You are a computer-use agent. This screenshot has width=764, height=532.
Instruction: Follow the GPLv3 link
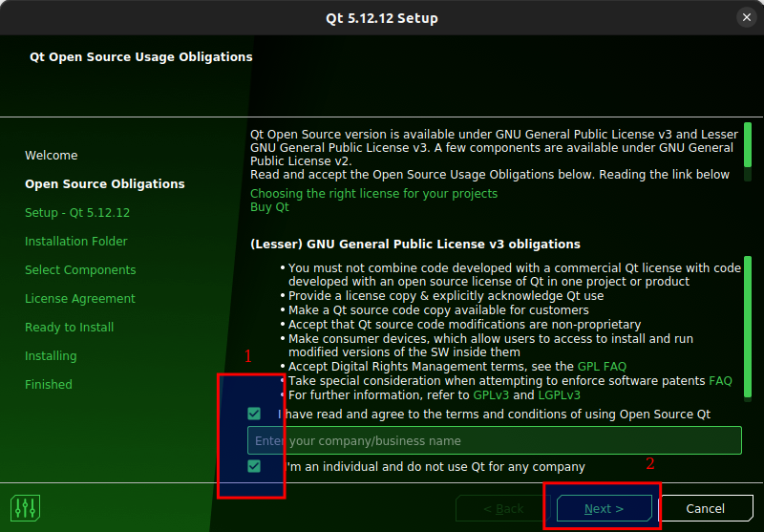[491, 394]
